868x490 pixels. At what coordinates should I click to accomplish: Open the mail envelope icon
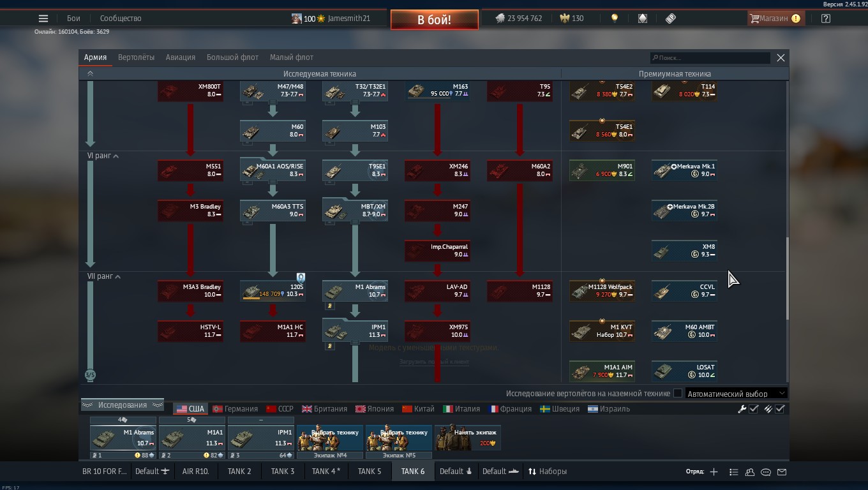click(x=782, y=472)
